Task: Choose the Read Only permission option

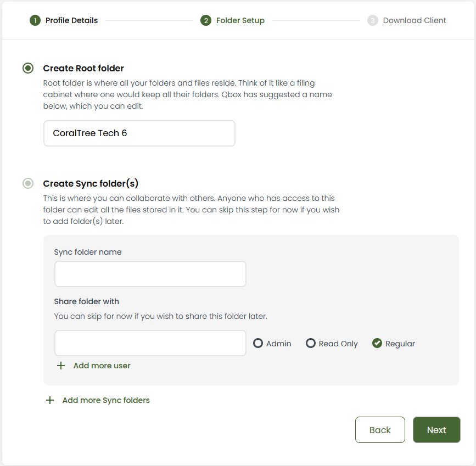Action: point(311,343)
